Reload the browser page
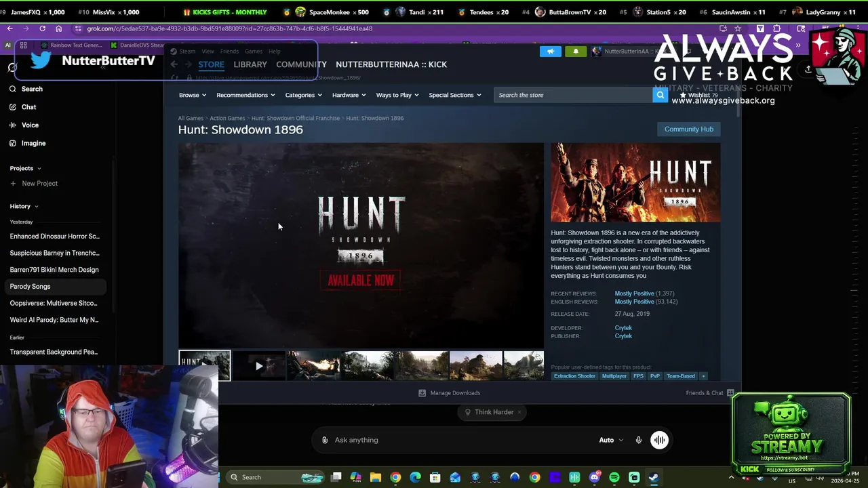 pyautogui.click(x=42, y=28)
